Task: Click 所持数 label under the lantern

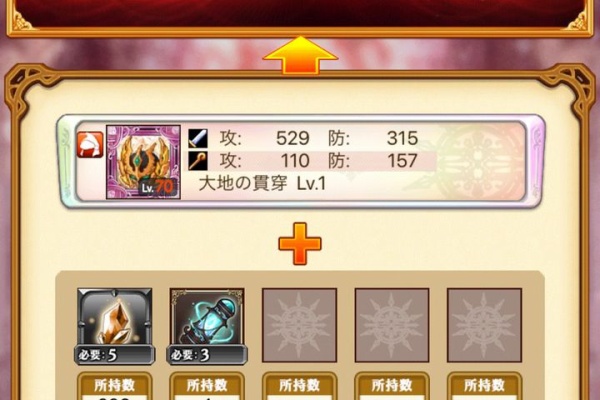Action: [x=207, y=385]
